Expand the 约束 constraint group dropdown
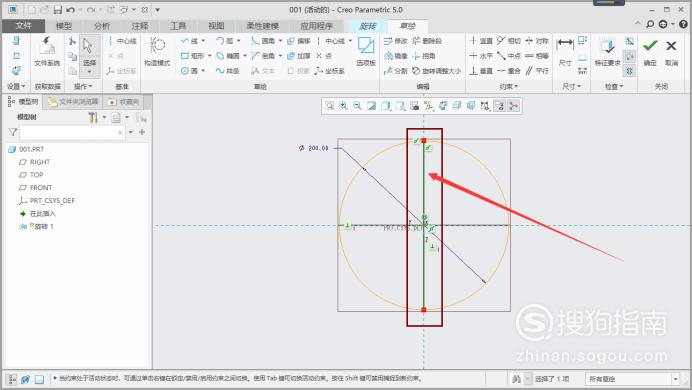692x390 pixels. (508, 86)
